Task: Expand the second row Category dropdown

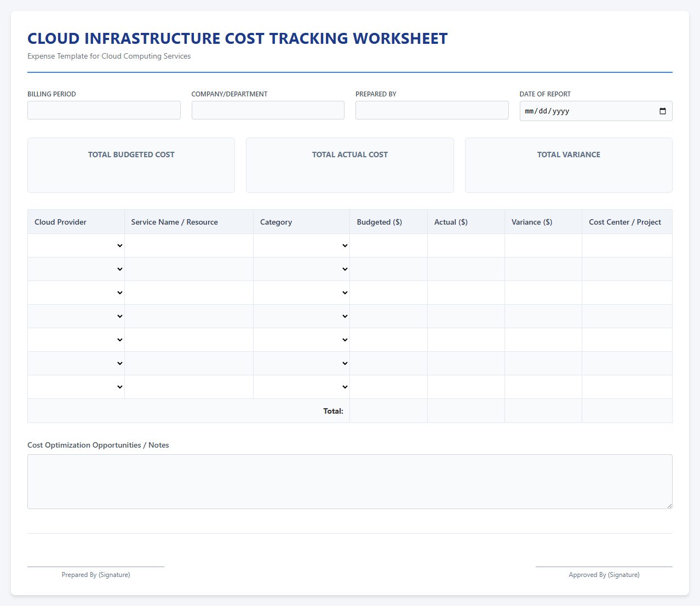Action: [301, 269]
